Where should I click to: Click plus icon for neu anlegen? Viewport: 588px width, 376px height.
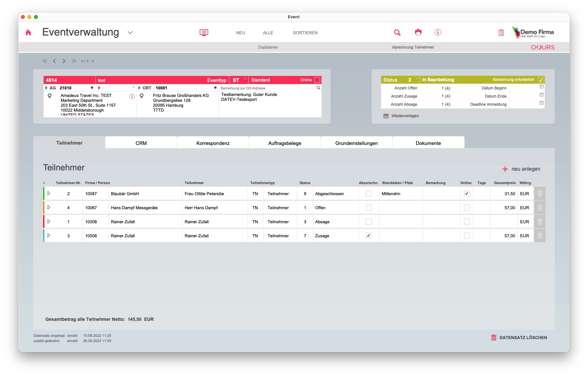click(x=505, y=169)
